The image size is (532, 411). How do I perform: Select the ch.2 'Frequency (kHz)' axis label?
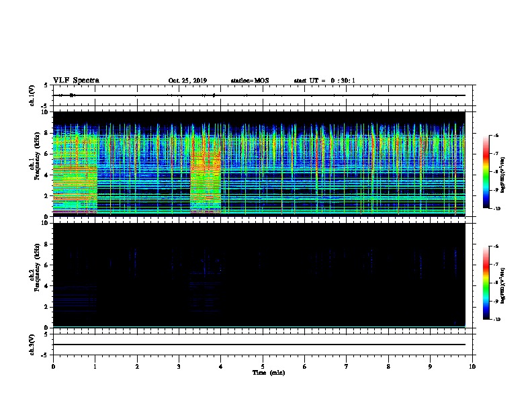(38, 267)
